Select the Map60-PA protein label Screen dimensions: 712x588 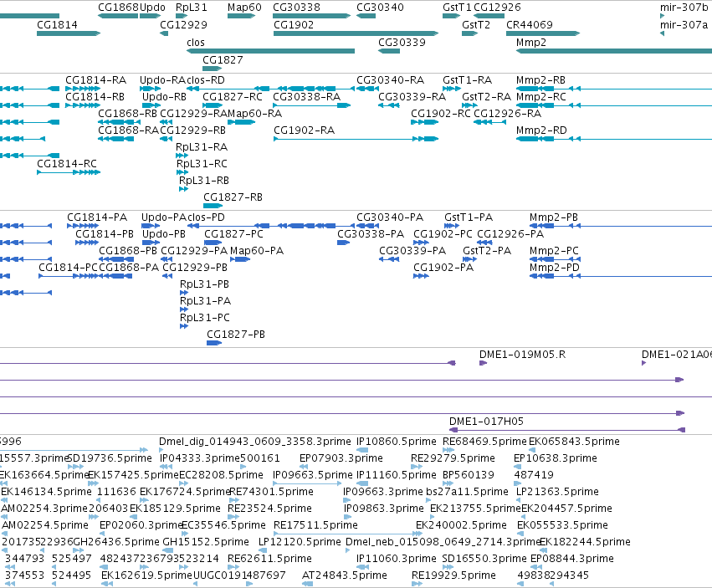257,251
